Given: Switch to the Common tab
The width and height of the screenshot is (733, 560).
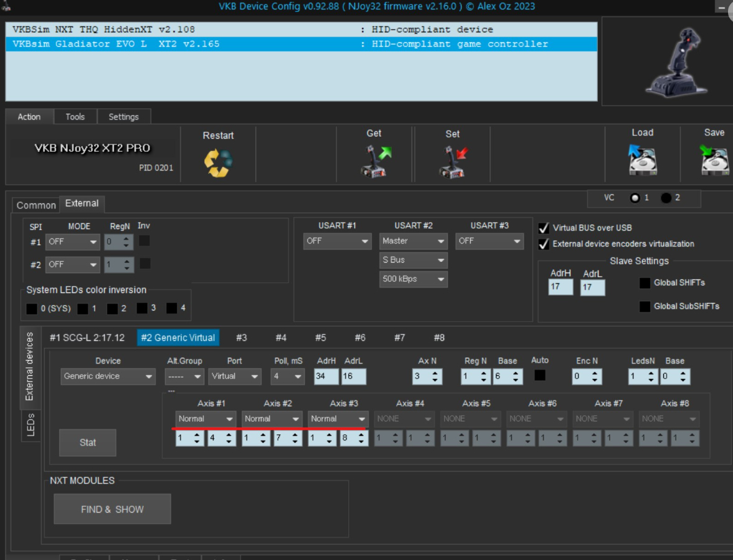Looking at the screenshot, I should 36,205.
